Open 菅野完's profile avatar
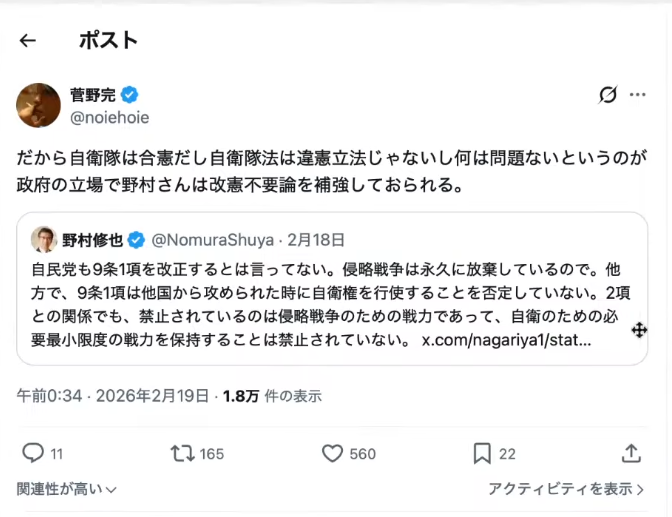Screen dimensions: 672x517 [x=39, y=105]
